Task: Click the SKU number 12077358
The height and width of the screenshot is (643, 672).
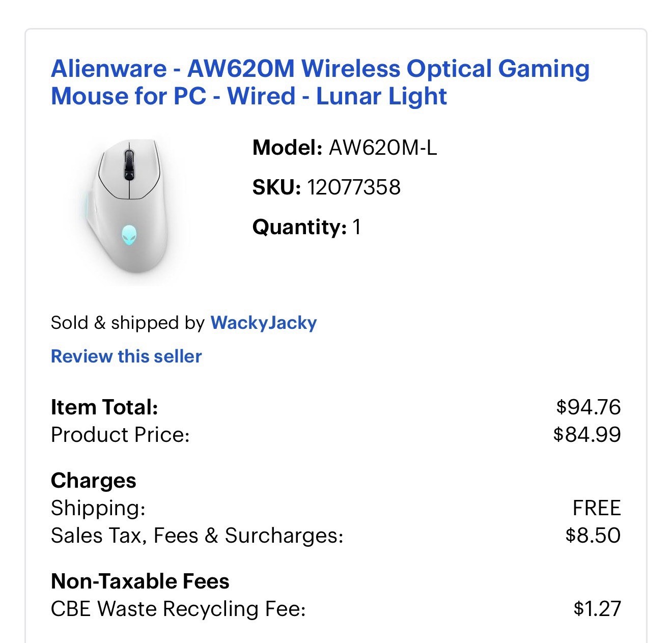Action: pos(354,187)
